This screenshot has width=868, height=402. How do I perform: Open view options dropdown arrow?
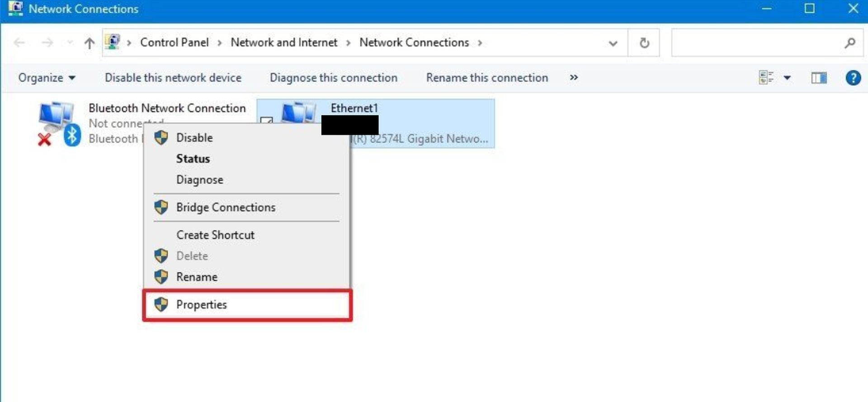click(787, 78)
